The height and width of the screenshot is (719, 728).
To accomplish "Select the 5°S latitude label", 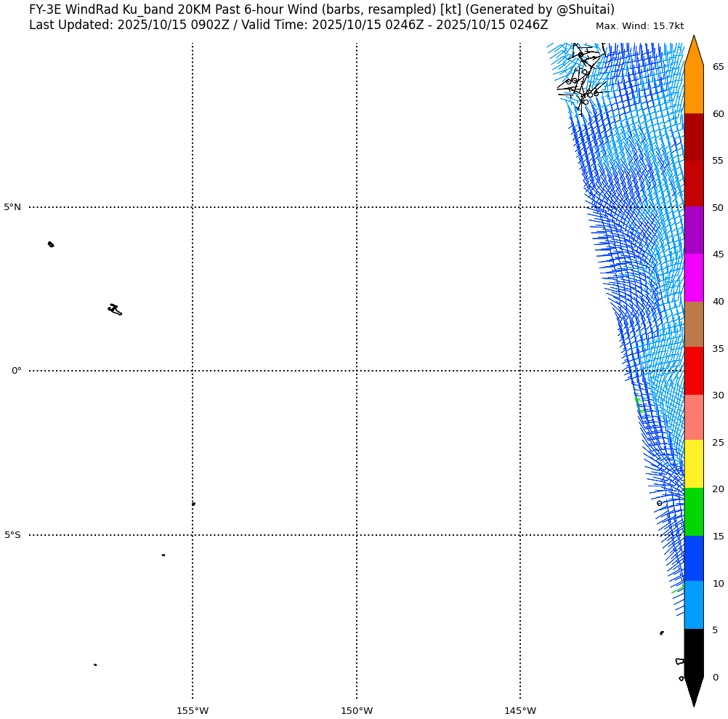I will click(x=12, y=535).
